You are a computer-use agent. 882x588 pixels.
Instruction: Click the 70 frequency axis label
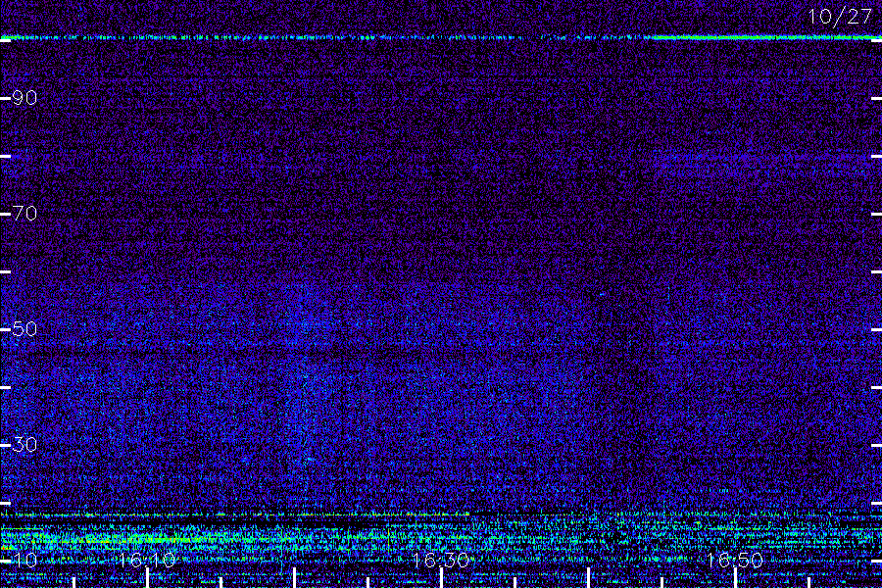point(24,214)
